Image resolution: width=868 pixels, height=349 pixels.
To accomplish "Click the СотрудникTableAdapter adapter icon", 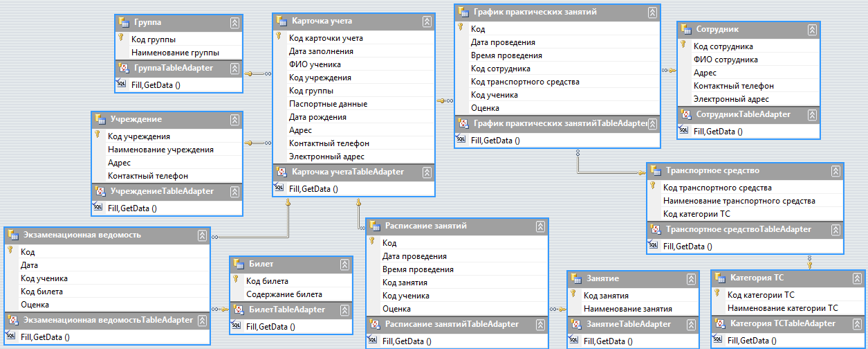I will tap(685, 114).
